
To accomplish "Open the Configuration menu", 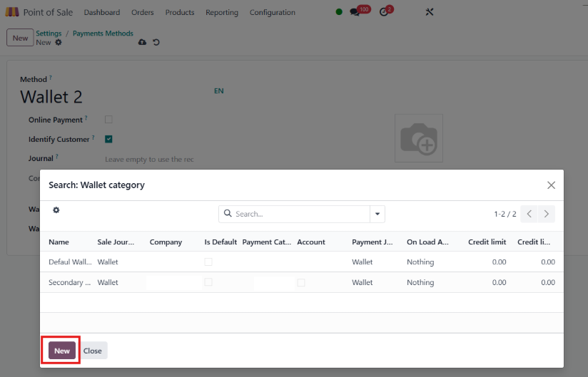I will point(272,12).
